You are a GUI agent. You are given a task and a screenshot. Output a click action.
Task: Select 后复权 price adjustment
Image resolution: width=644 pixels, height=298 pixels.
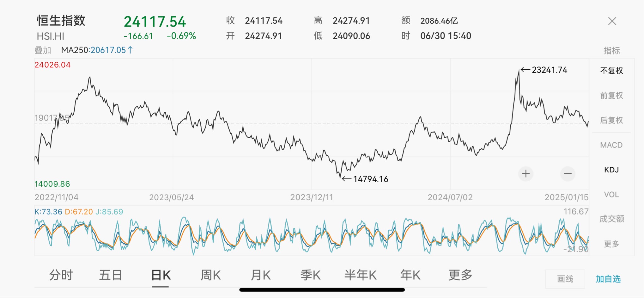click(611, 120)
